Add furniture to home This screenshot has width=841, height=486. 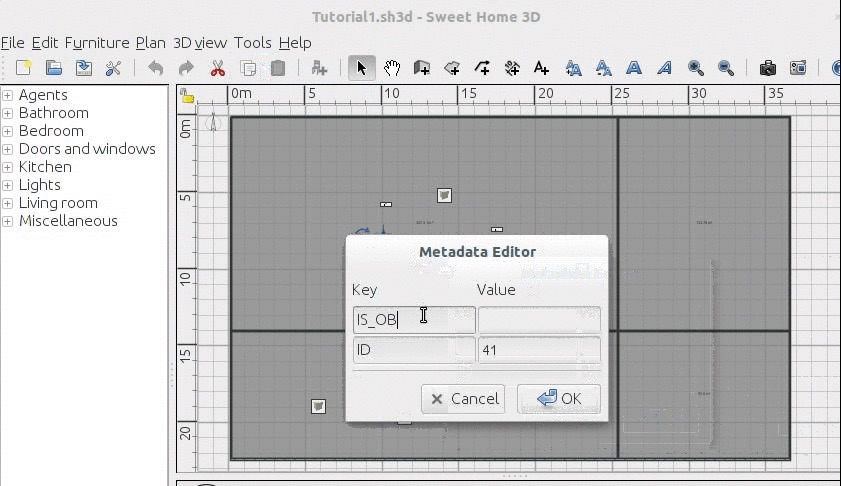[319, 68]
